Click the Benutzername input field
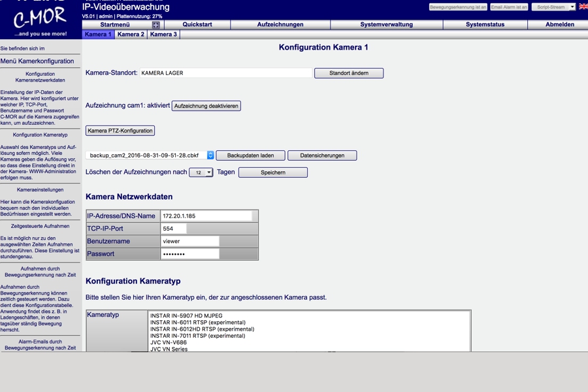The height and width of the screenshot is (392, 588). pyautogui.click(x=190, y=241)
